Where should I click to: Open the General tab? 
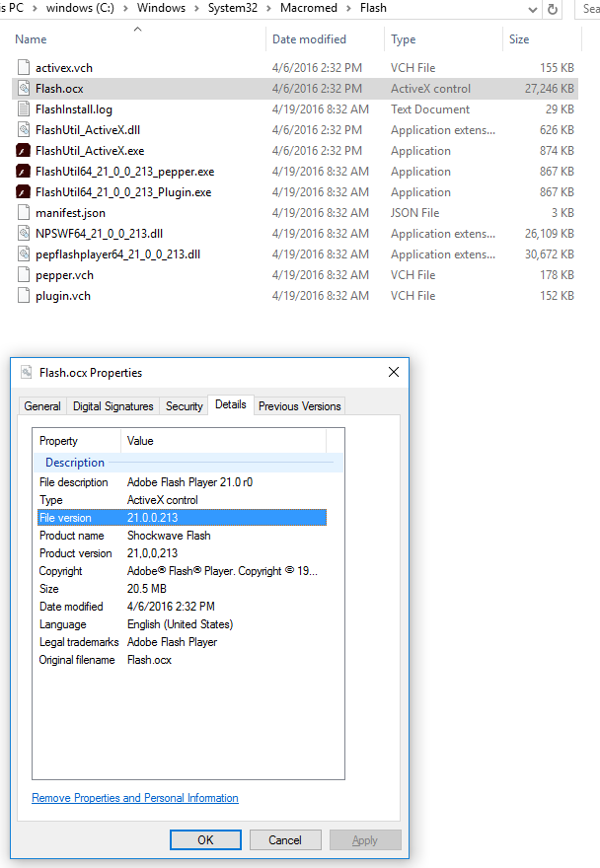(42, 405)
